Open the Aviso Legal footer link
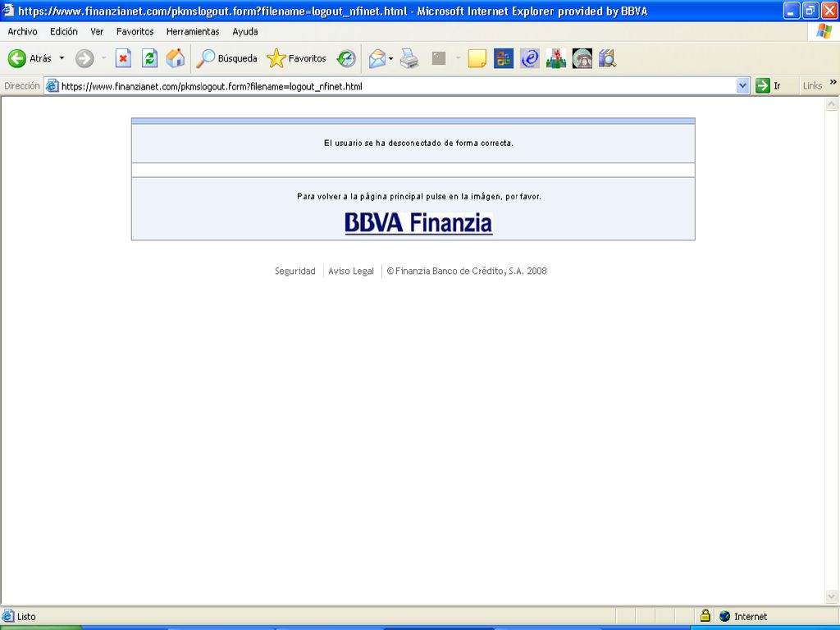This screenshot has height=630, width=840. point(351,271)
